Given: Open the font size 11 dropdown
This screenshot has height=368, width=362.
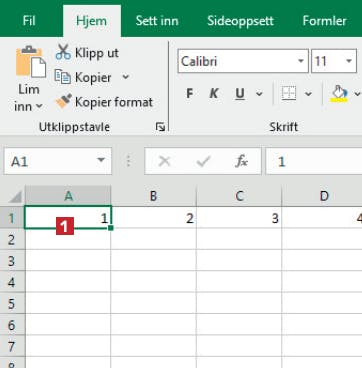Looking at the screenshot, I should tap(349, 61).
